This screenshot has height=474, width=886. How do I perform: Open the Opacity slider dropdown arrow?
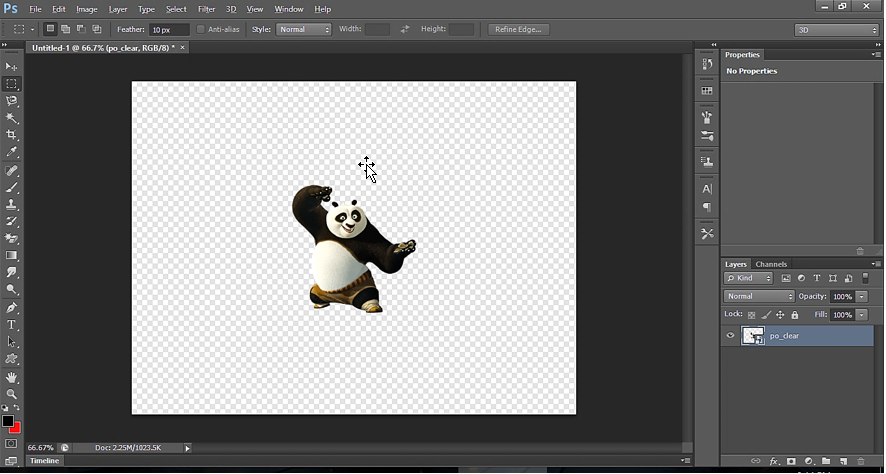coord(862,296)
